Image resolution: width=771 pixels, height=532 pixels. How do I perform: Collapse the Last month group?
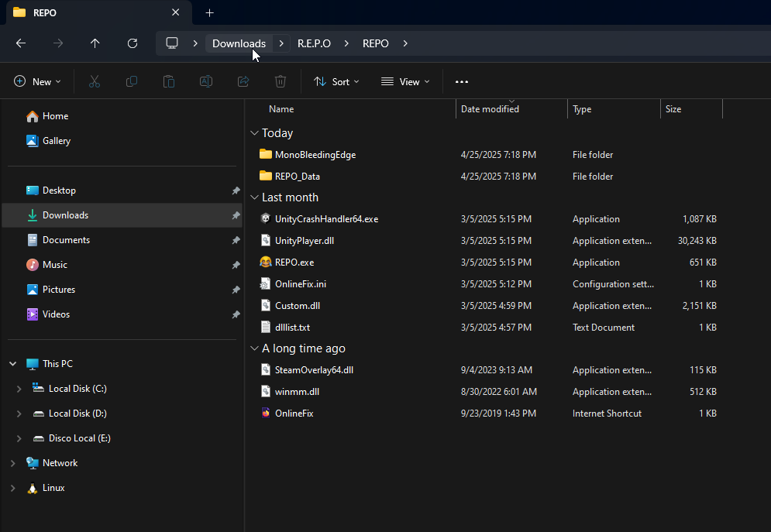click(255, 197)
